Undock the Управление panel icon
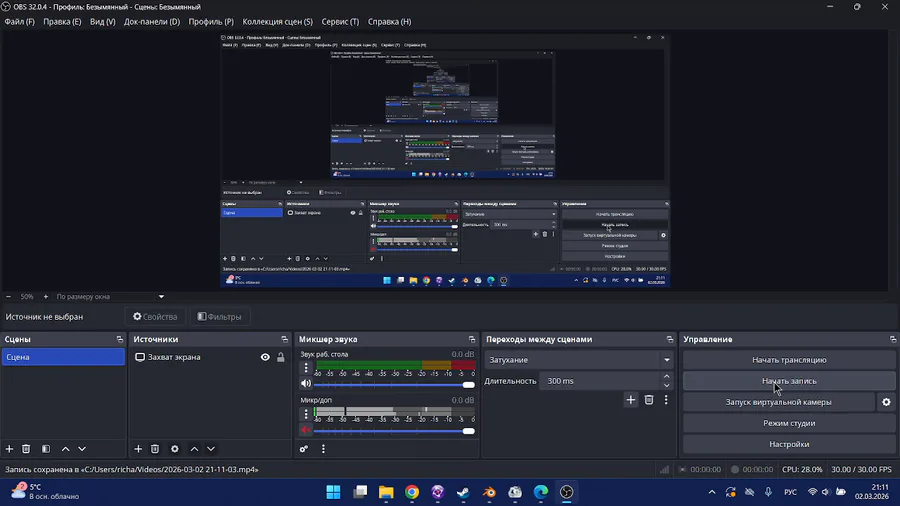Image resolution: width=900 pixels, height=506 pixels. tap(893, 339)
